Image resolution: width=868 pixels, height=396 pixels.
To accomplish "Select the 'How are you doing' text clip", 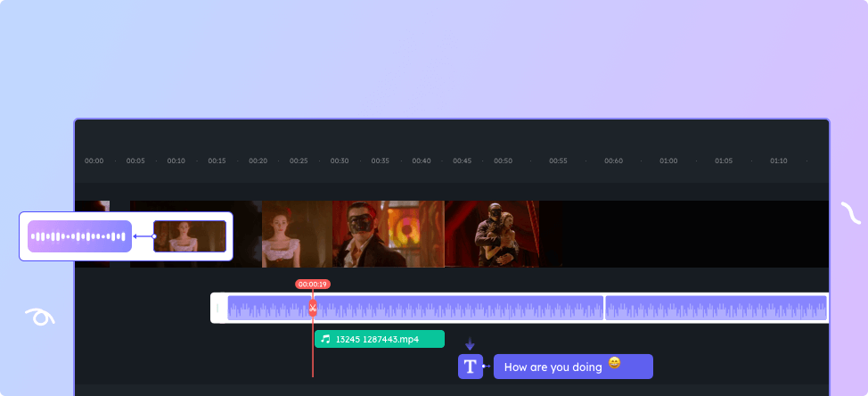I will (572, 367).
